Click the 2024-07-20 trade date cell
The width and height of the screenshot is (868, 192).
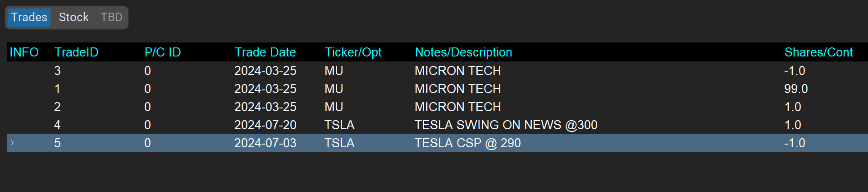[x=265, y=125]
